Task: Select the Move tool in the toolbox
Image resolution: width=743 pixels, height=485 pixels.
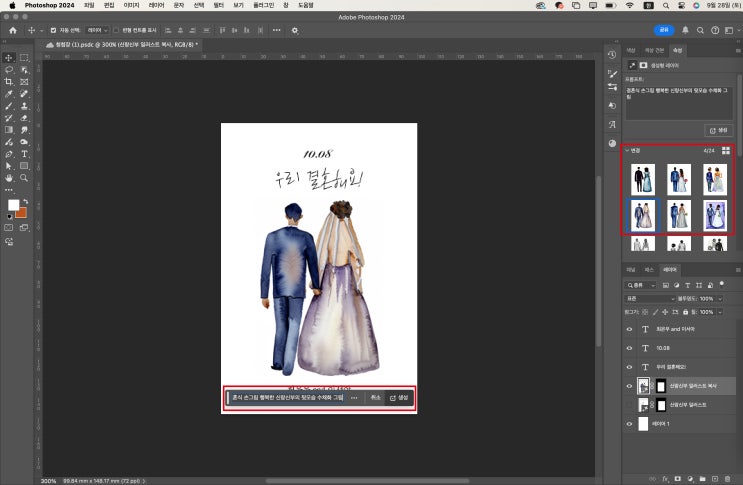Action: pos(9,58)
